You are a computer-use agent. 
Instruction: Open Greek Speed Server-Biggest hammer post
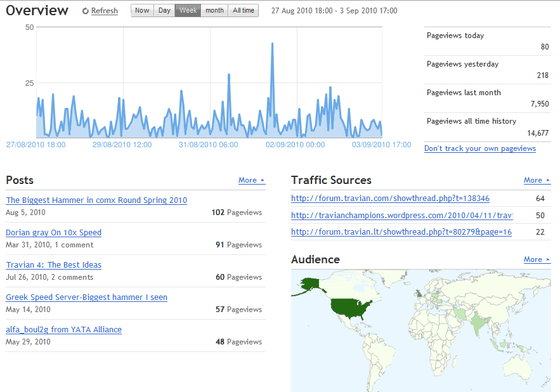coord(86,297)
